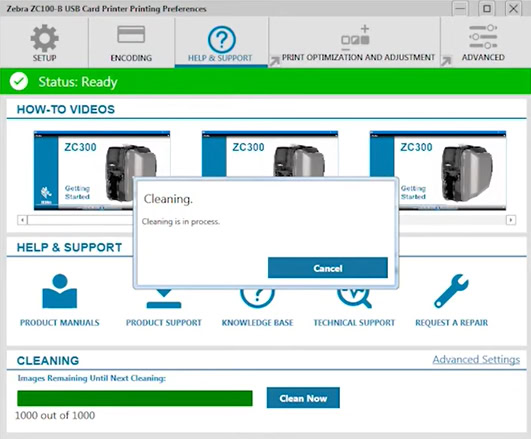Click the green Status Ready checkmark icon

coord(19,81)
